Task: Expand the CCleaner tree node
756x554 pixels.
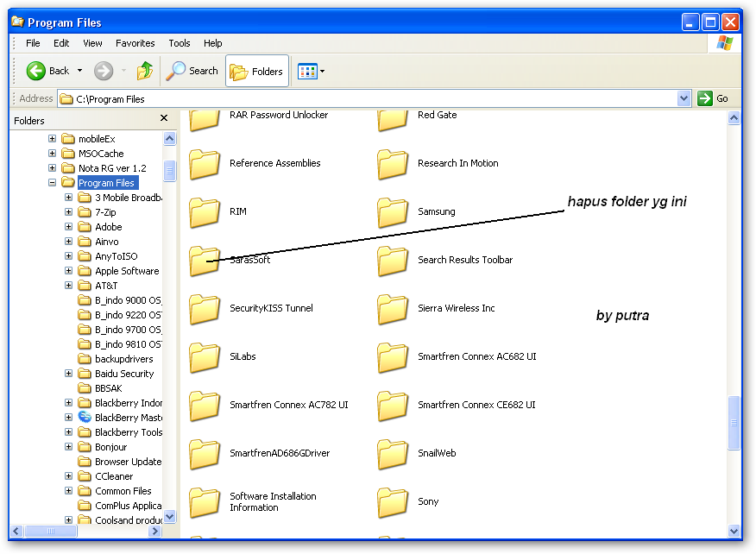Action: 68,475
